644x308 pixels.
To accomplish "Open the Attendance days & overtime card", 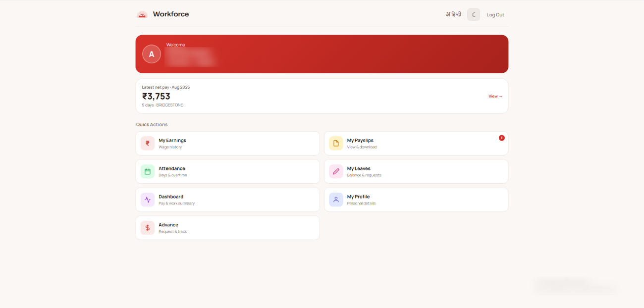I will (x=227, y=171).
